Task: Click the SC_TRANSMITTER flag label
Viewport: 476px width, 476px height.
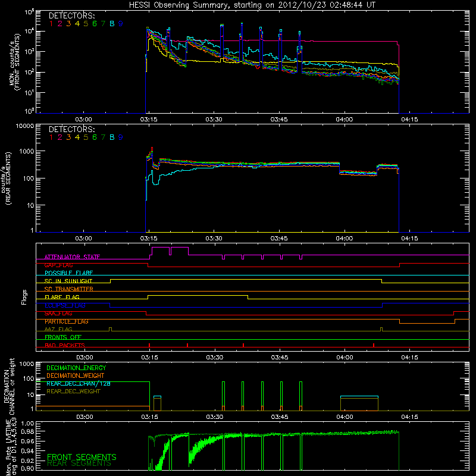Action: 69,289
